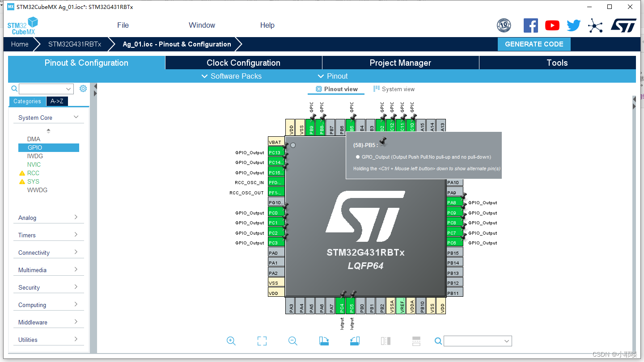
Task: Select WWDG in the System Core list
Action: (37, 190)
